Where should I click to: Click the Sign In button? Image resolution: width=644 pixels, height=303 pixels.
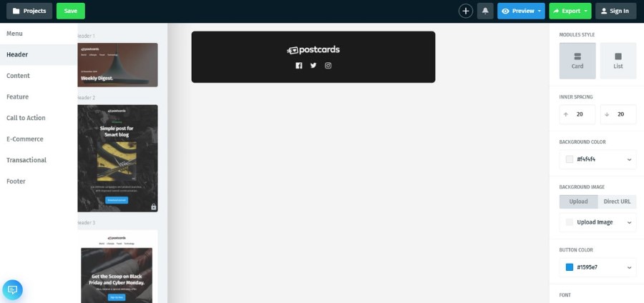(x=615, y=11)
